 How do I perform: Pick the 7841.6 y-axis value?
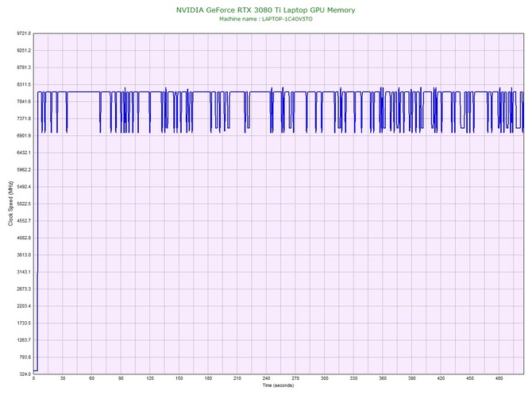[24, 102]
